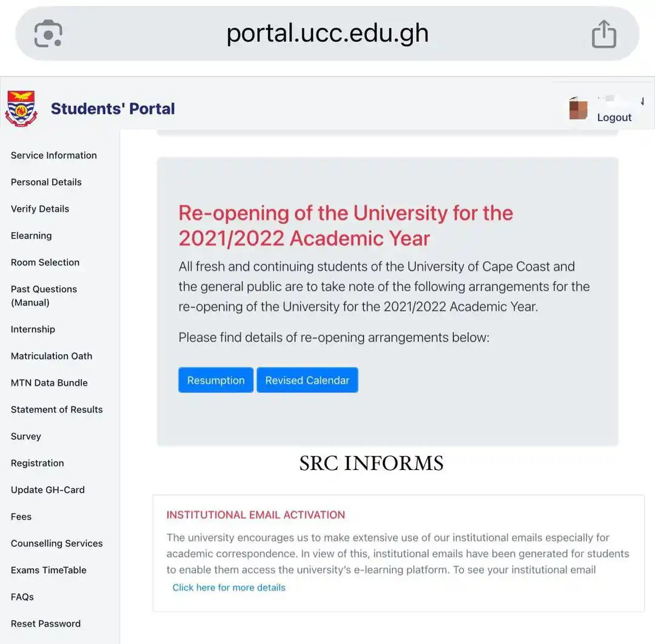Open the profile avatar picture in header
655x644 pixels.
[x=578, y=109]
